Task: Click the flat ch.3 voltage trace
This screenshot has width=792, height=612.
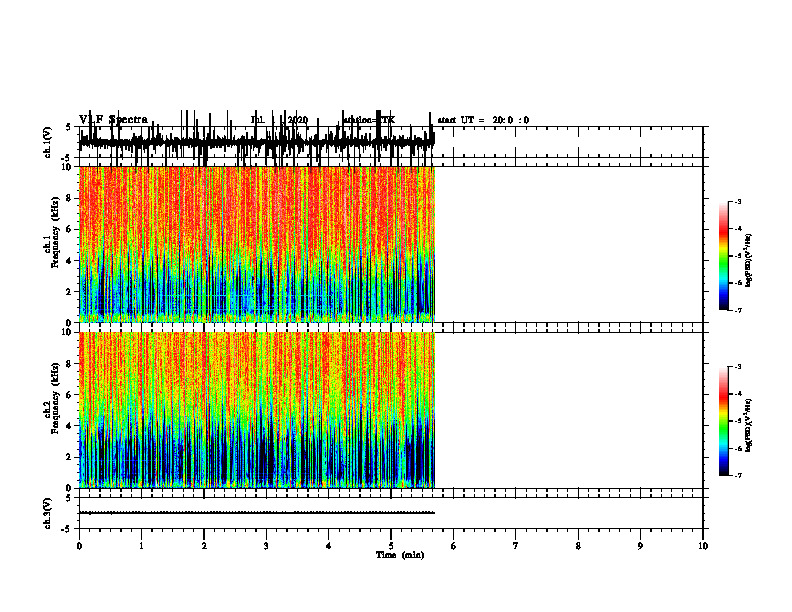Action: 257,513
